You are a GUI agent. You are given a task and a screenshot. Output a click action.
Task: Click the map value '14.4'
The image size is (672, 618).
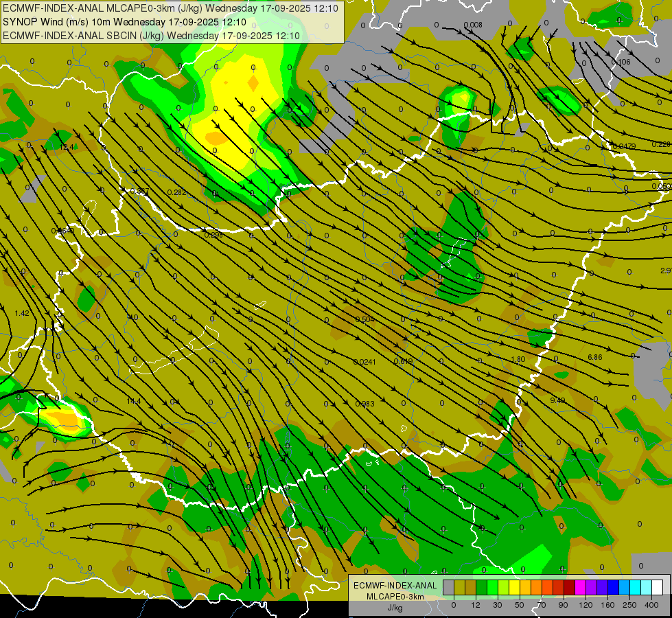(x=134, y=401)
